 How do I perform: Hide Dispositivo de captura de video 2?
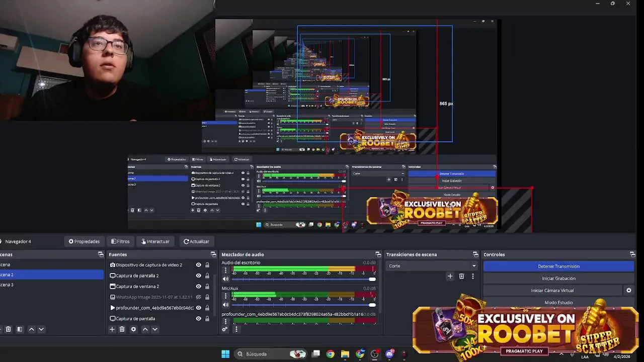198,265
